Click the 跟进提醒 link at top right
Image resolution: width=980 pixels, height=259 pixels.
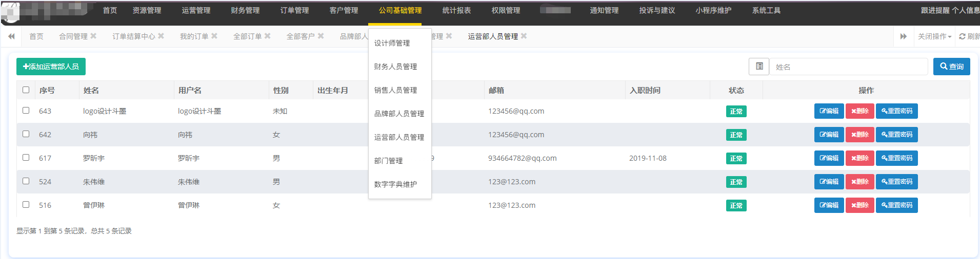click(935, 10)
